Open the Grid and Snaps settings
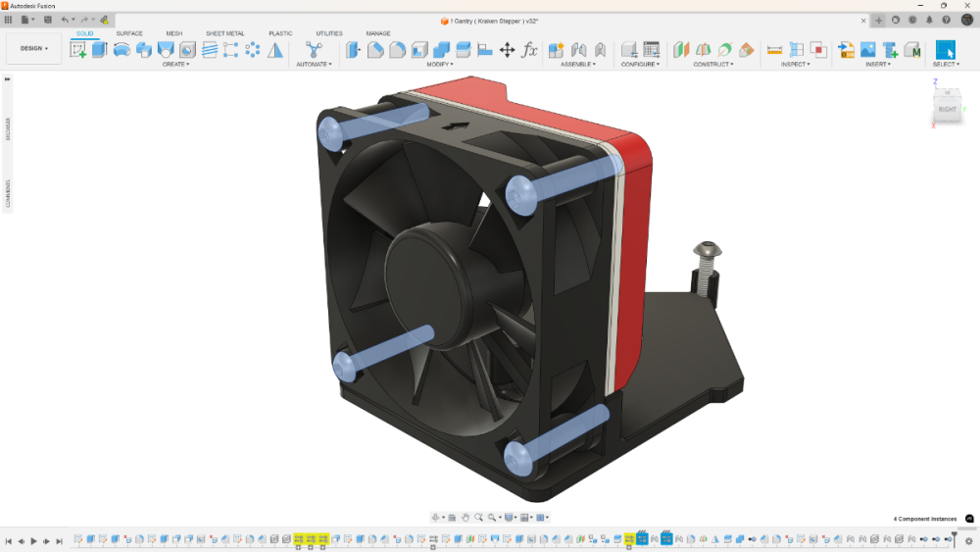Image resolution: width=980 pixels, height=552 pixels. click(526, 518)
